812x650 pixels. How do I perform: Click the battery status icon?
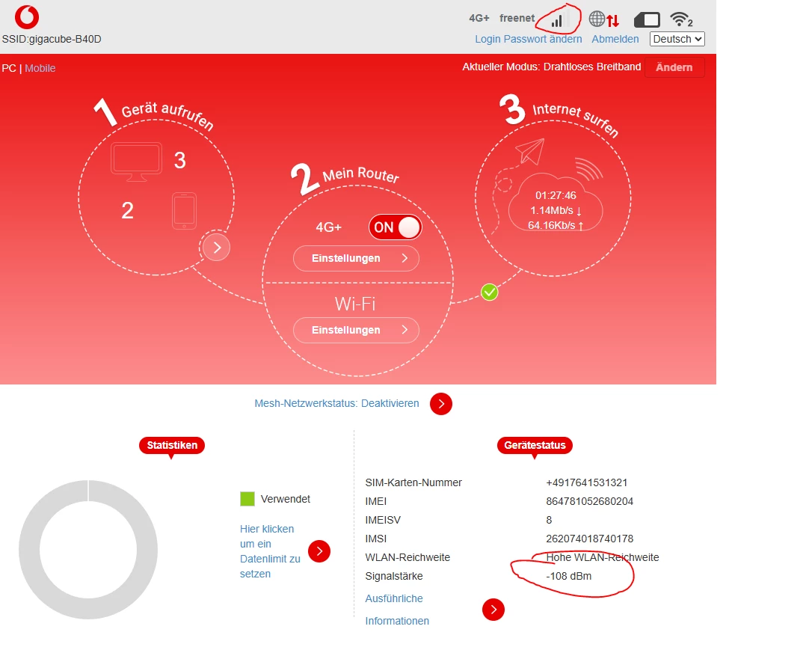pyautogui.click(x=647, y=20)
